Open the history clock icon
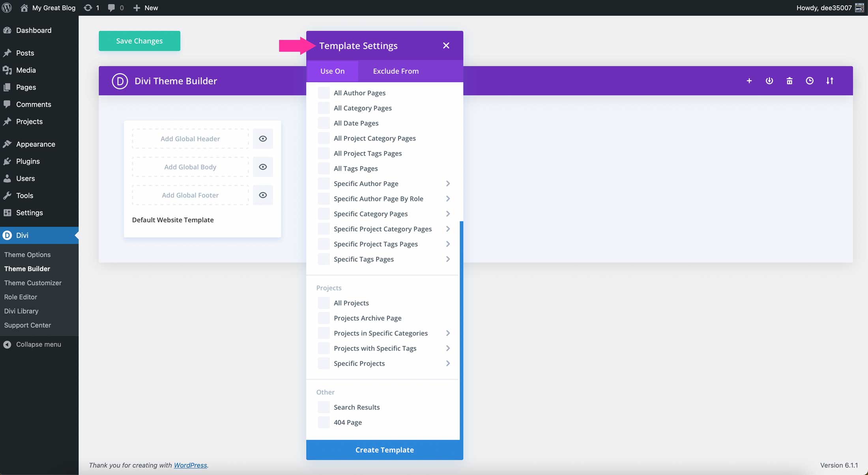 tap(809, 81)
